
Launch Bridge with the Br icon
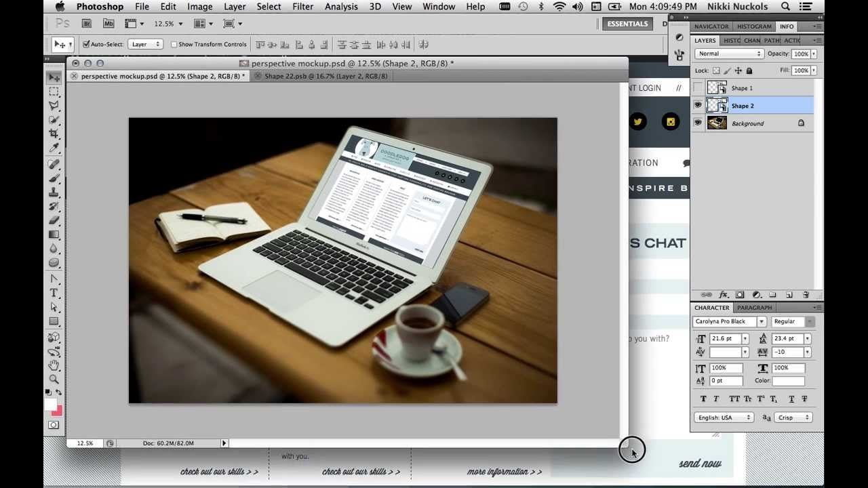point(87,24)
